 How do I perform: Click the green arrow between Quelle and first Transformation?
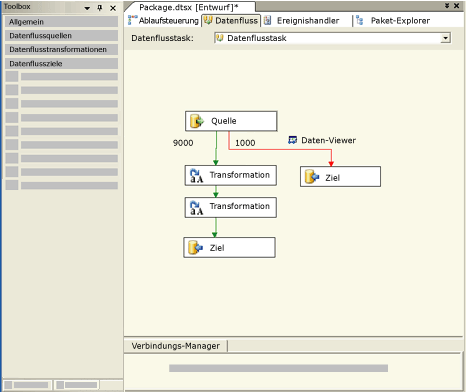(x=216, y=148)
